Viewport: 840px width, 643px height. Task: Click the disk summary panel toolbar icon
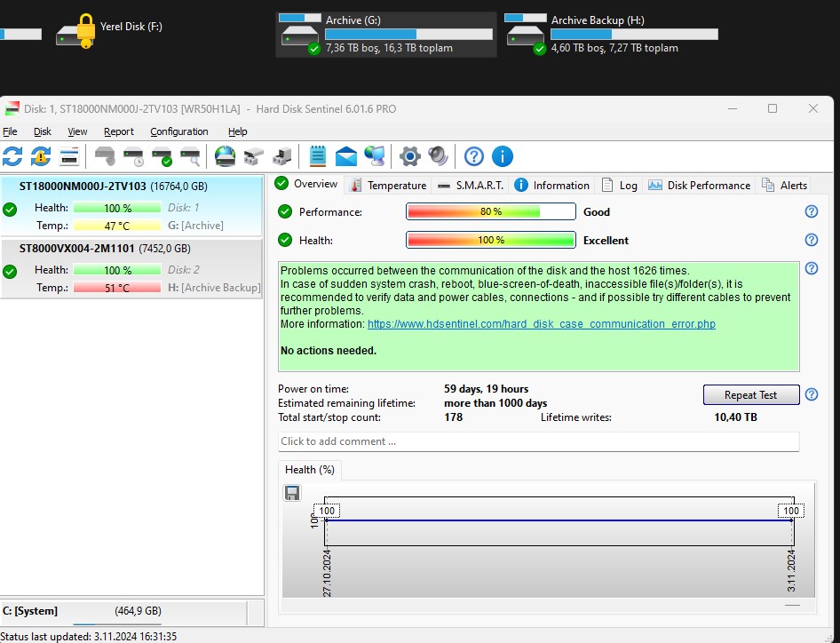coord(69,156)
